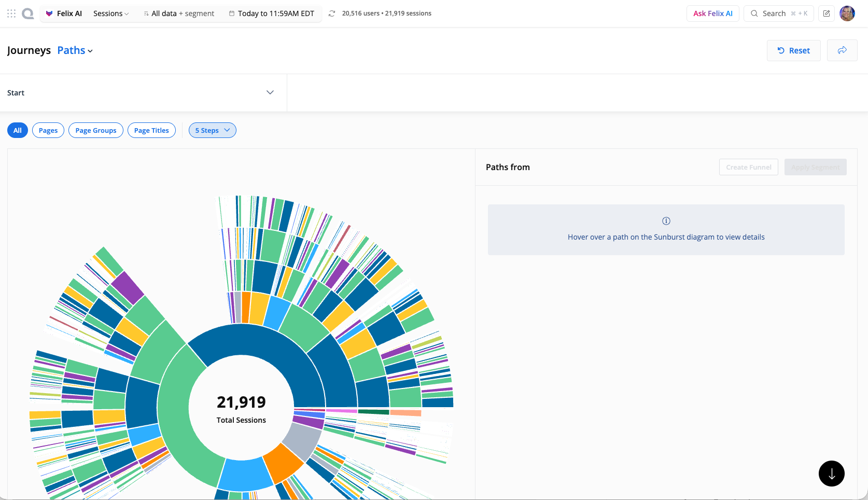Click the Journeys title

pyautogui.click(x=29, y=50)
